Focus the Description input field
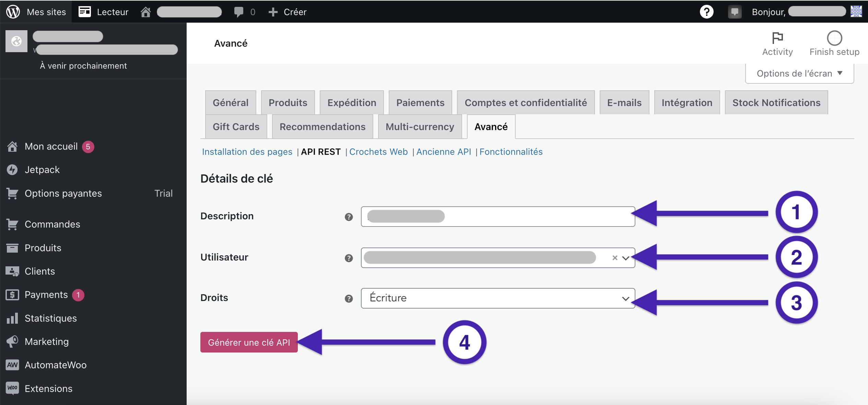This screenshot has height=405, width=868. (x=498, y=217)
